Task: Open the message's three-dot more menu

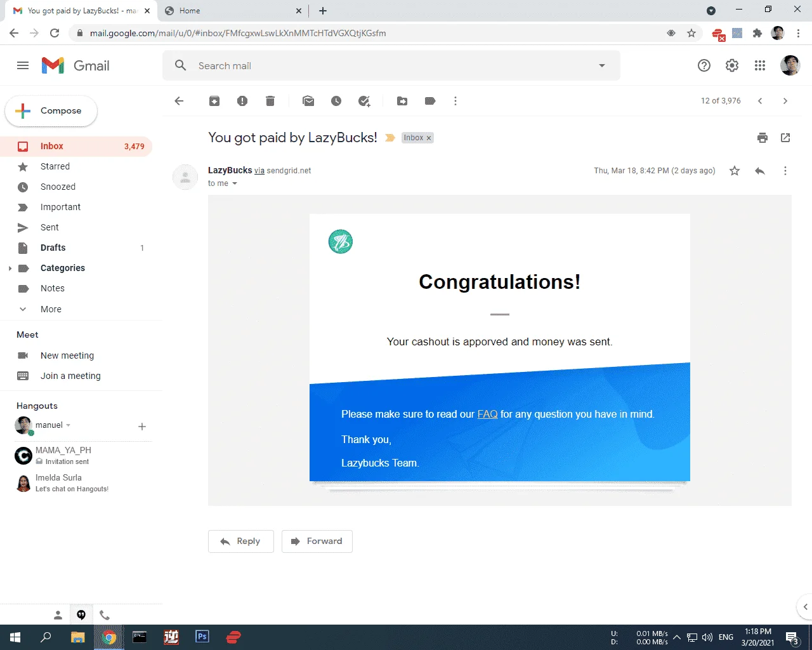Action: [x=785, y=171]
